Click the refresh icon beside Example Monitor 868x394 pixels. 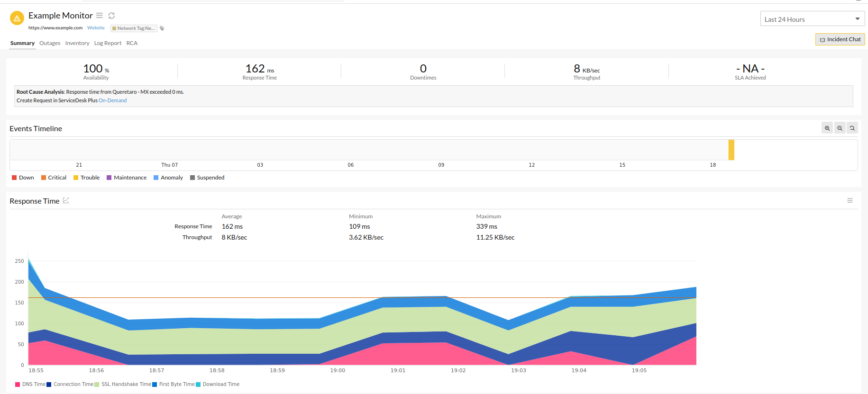pyautogui.click(x=111, y=16)
